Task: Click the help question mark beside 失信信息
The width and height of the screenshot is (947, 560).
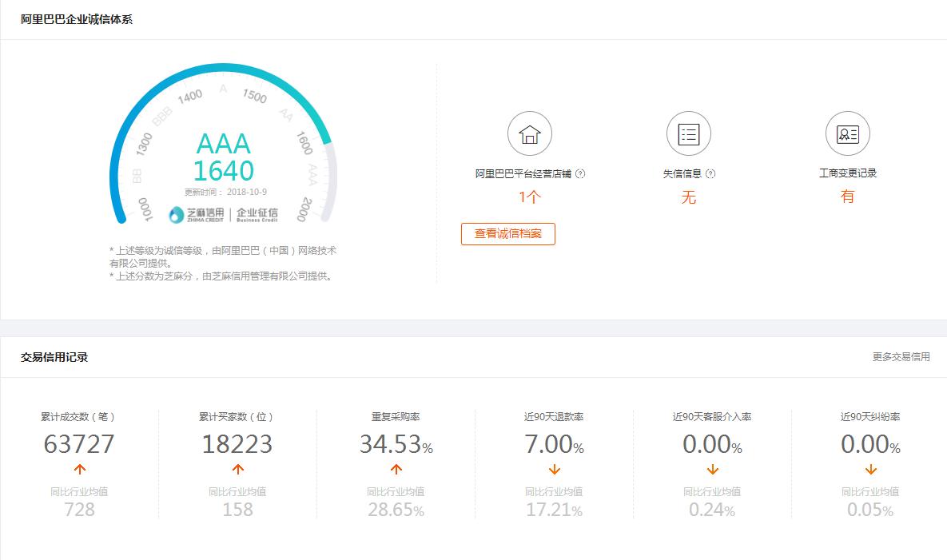Action: pyautogui.click(x=710, y=174)
